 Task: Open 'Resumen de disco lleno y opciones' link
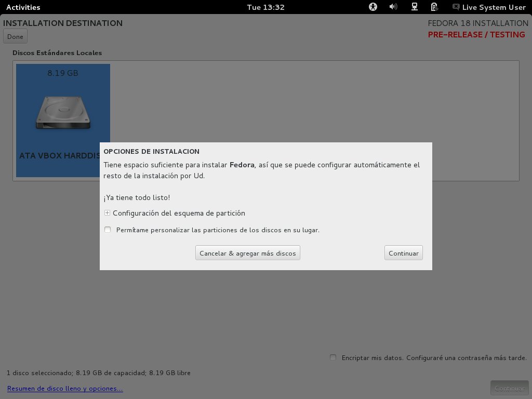[65, 389]
